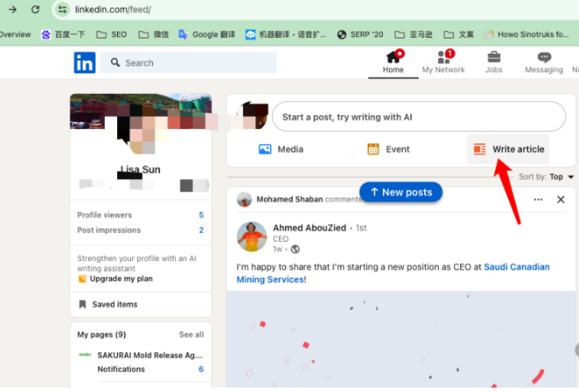This screenshot has height=392, width=579.
Task: Click Ahmed AbouZied name link
Action: tap(310, 228)
